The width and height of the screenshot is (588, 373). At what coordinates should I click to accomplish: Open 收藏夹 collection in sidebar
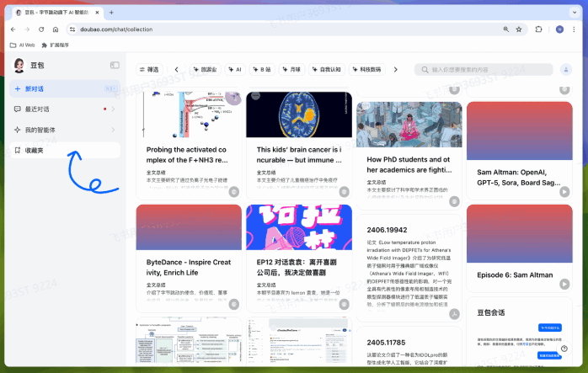tap(65, 151)
